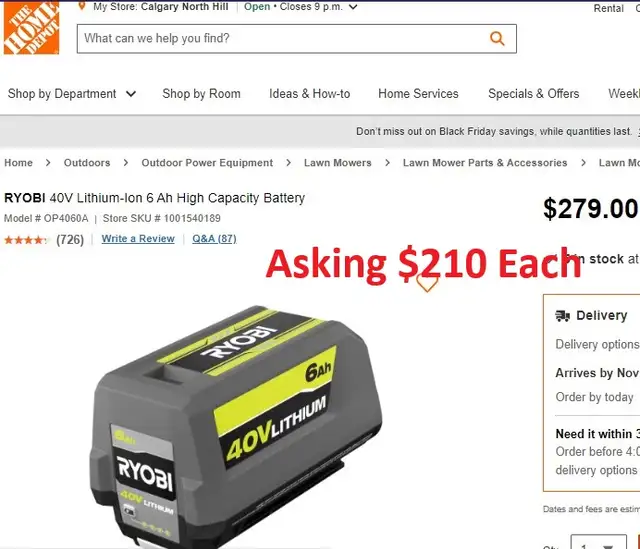Screen dimensions: 640x549
Task: Go to the Lawn Mowers breadcrumb
Action: pyautogui.click(x=338, y=163)
